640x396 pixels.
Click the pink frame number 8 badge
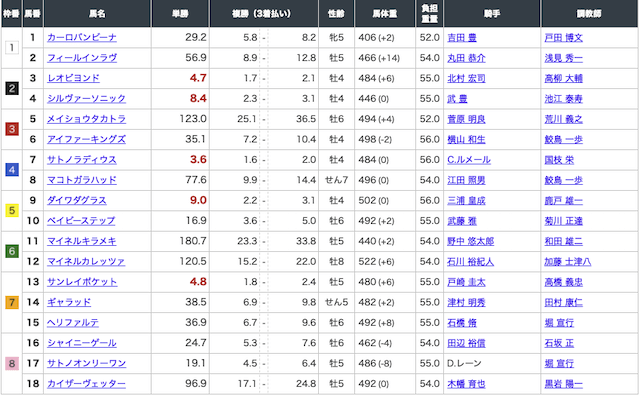click(12, 363)
